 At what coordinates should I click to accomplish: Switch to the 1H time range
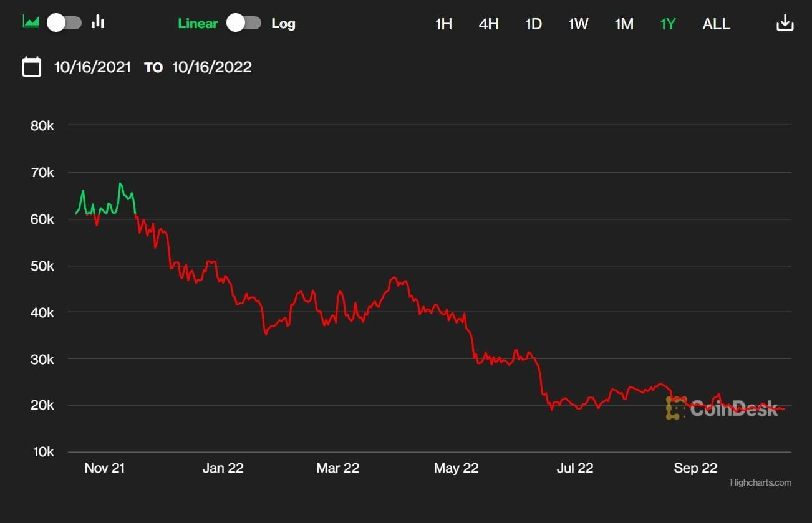[443, 24]
